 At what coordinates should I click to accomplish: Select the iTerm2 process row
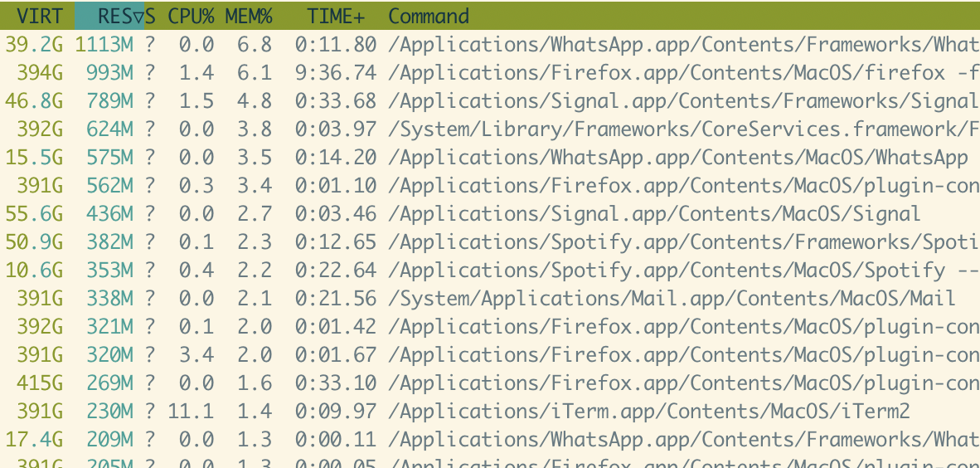(x=490, y=411)
